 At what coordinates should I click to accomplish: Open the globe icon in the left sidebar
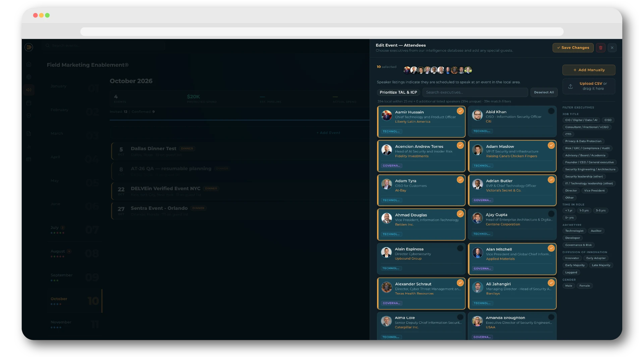(x=29, y=77)
